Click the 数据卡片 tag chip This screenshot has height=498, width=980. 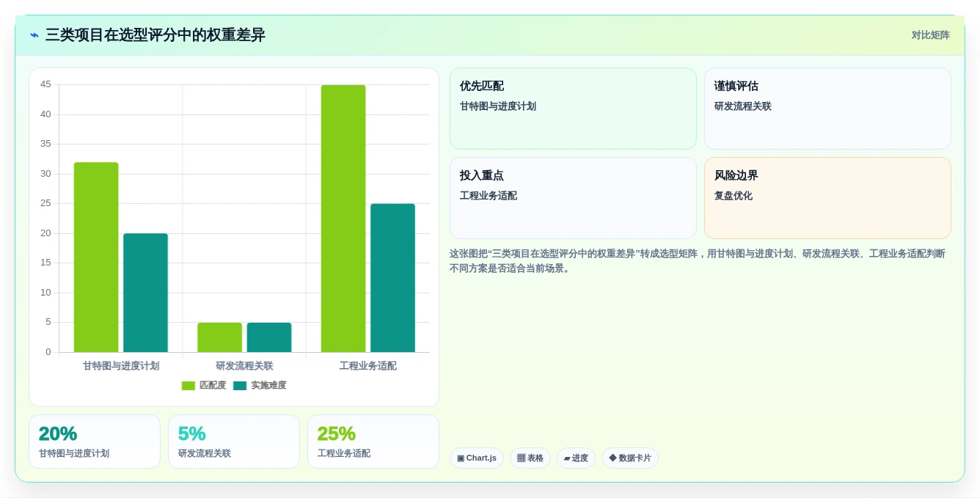[630, 458]
